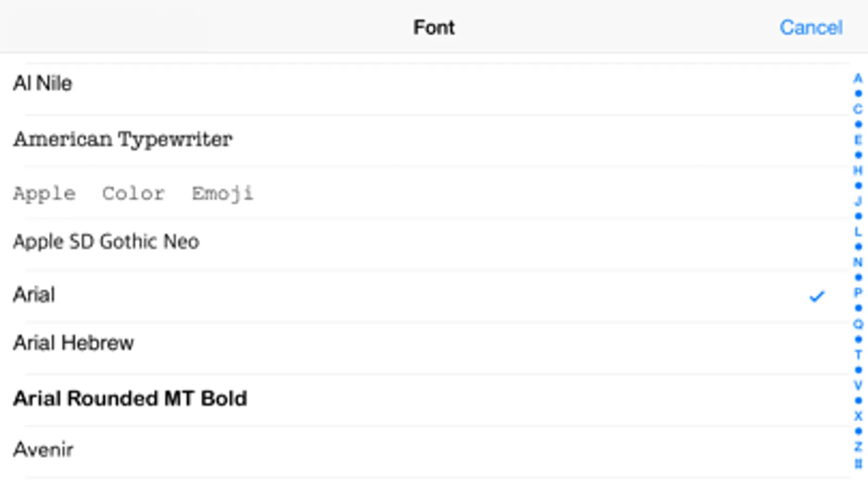Screen dimensions: 868x489
Task: Jump to letter L in index
Action: (x=858, y=232)
